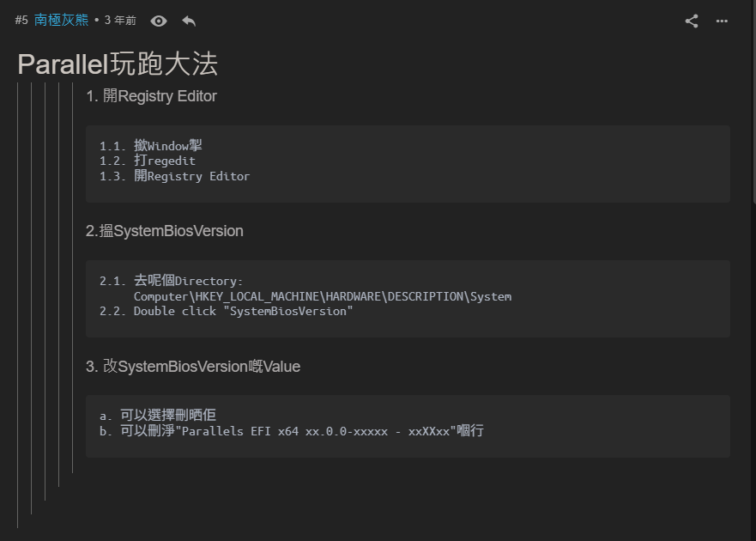Click the eye icon beside the timestamp
Screen dimensions: 756x541
pos(159,21)
